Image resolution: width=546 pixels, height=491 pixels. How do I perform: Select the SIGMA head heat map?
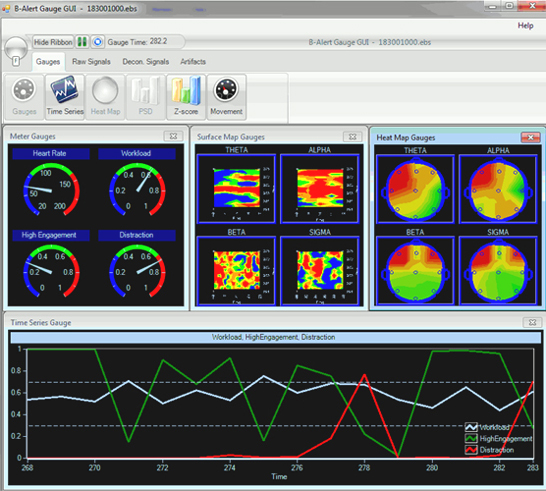pyautogui.click(x=498, y=271)
